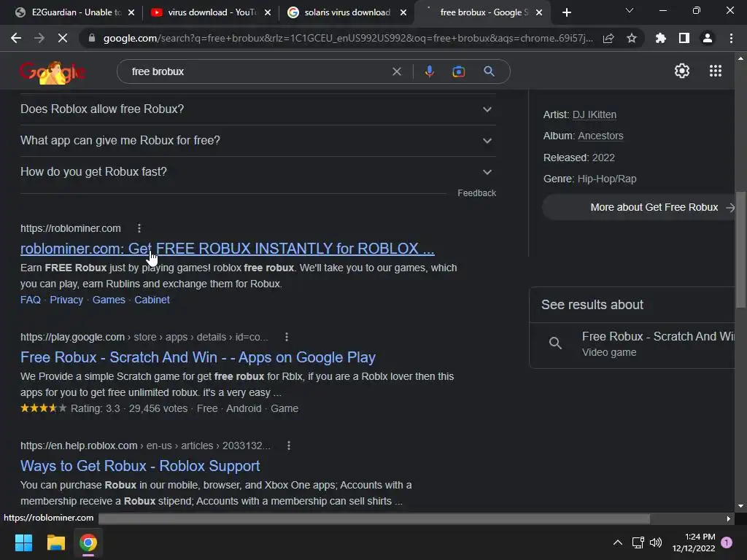The image size is (747, 560).
Task: Open Google quick settings gear
Action: [x=682, y=71]
